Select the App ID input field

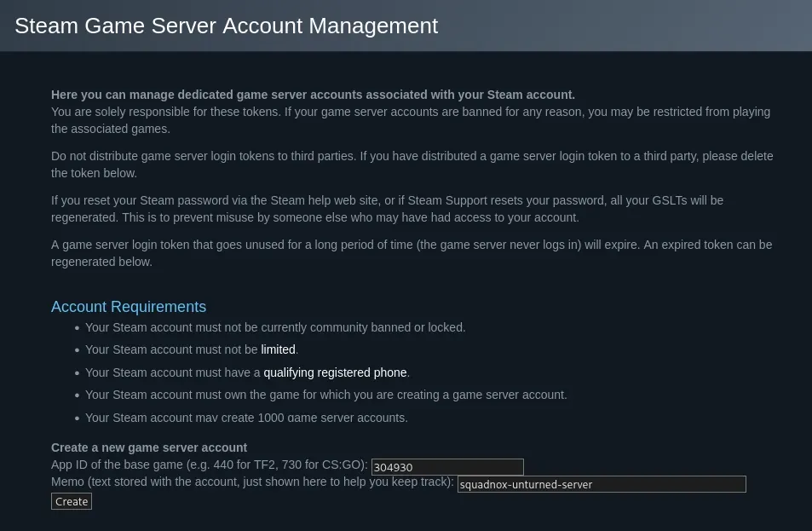[446, 466]
